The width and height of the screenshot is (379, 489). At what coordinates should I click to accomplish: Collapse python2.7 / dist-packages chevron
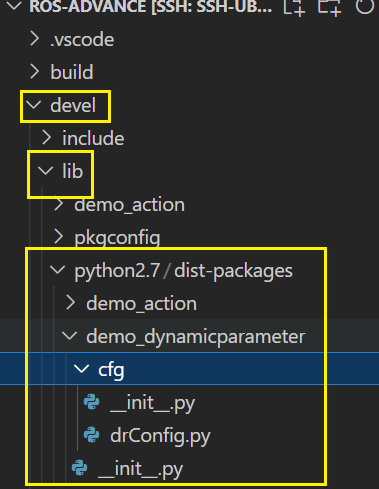pos(58,270)
